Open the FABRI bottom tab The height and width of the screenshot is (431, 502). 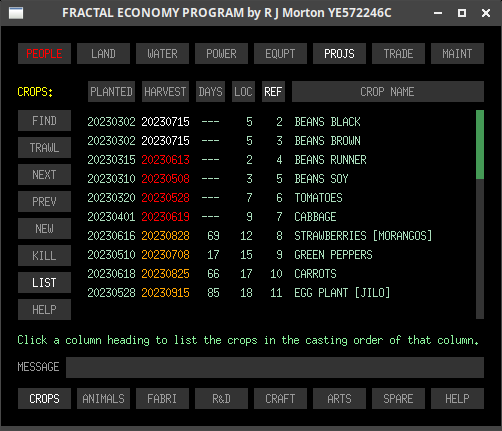coord(162,398)
